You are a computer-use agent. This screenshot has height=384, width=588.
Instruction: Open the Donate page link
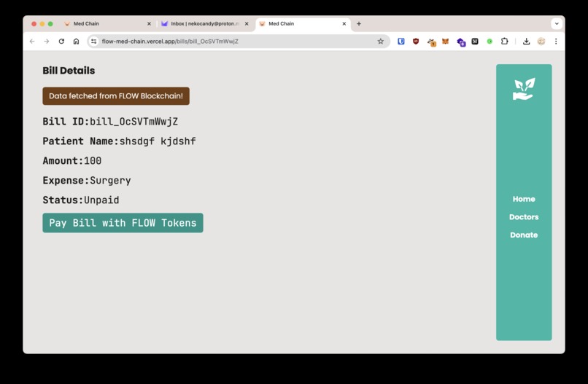coord(524,235)
